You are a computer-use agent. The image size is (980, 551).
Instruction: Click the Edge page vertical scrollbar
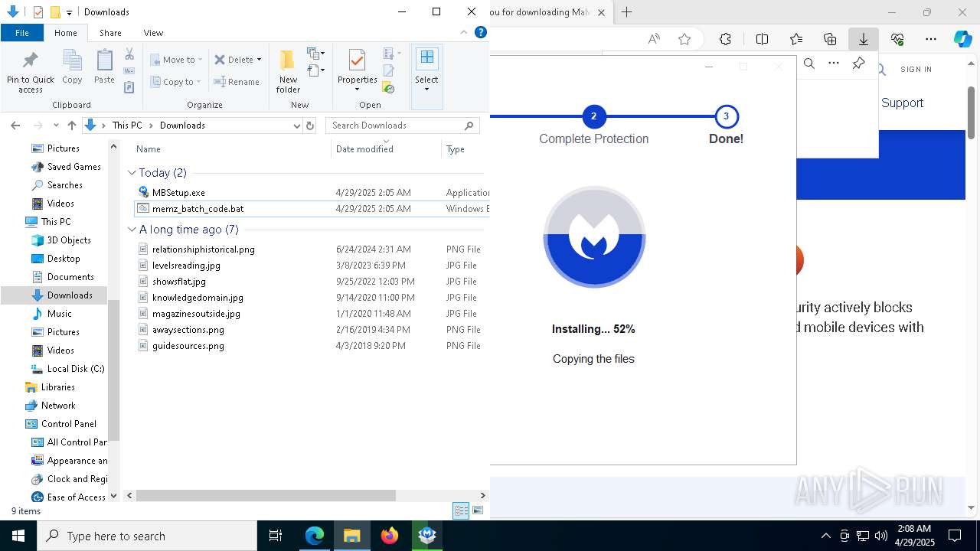point(972,114)
